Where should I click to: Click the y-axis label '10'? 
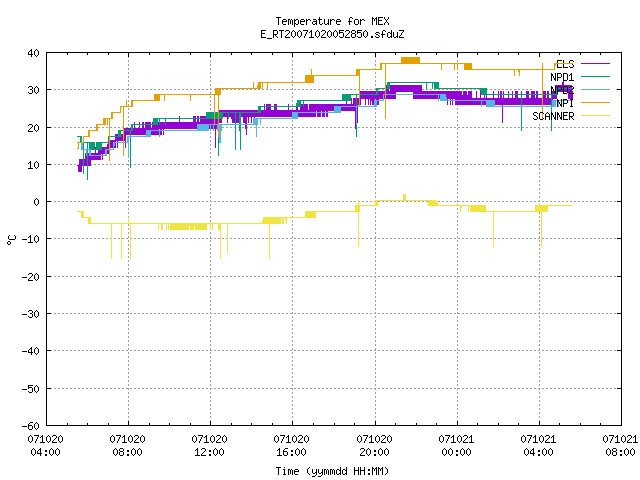pos(33,165)
